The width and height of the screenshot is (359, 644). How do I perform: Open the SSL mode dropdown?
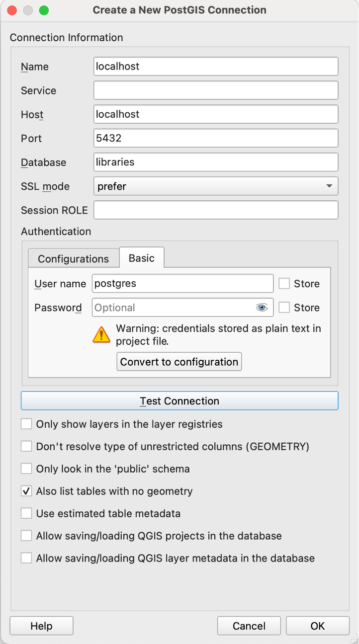[216, 186]
